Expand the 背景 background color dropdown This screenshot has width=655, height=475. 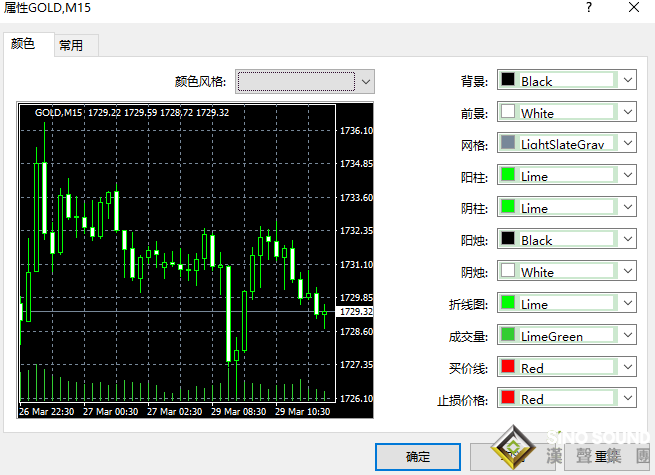tap(566, 80)
